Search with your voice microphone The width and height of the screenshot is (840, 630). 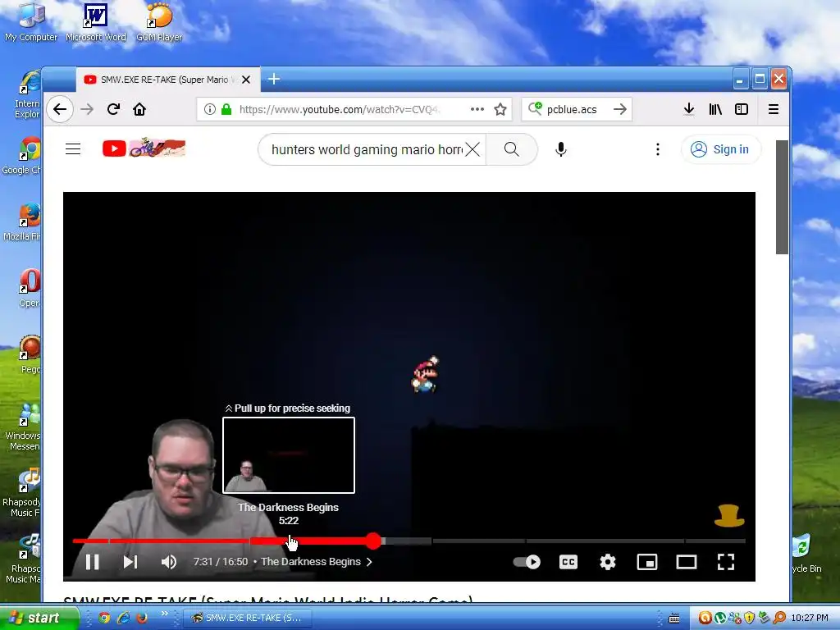click(561, 149)
